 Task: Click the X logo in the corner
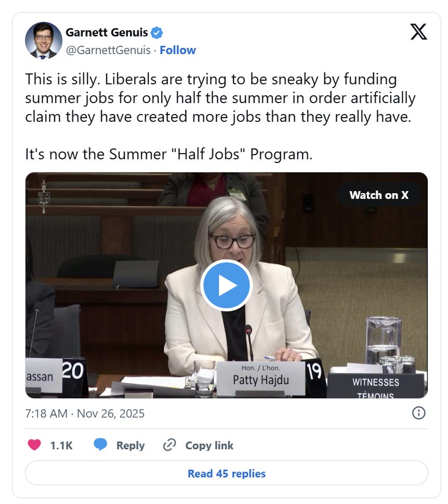coord(418,32)
